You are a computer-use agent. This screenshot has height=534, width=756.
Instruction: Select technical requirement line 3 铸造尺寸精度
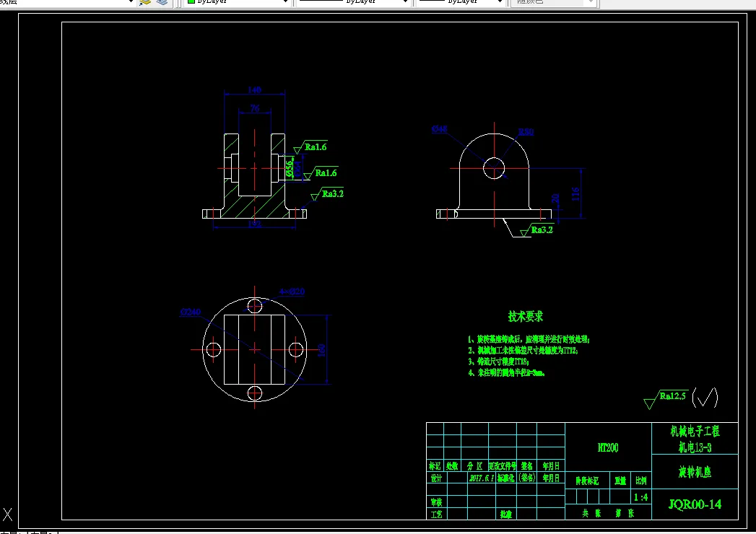click(x=498, y=362)
